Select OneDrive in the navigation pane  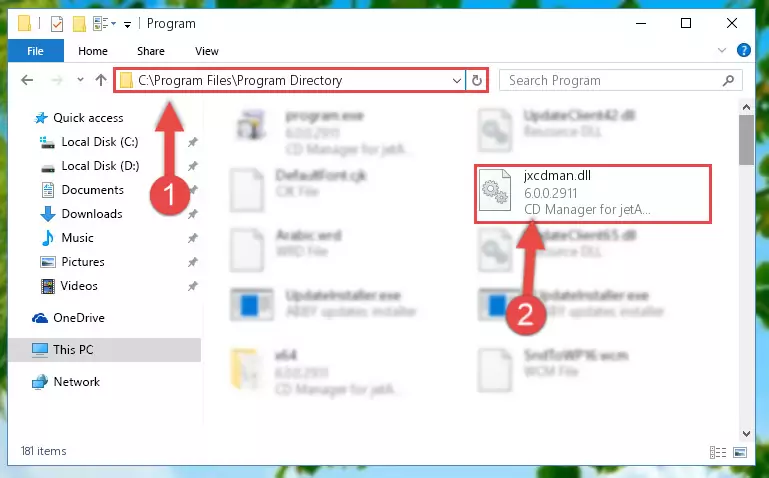pyautogui.click(x=78, y=318)
